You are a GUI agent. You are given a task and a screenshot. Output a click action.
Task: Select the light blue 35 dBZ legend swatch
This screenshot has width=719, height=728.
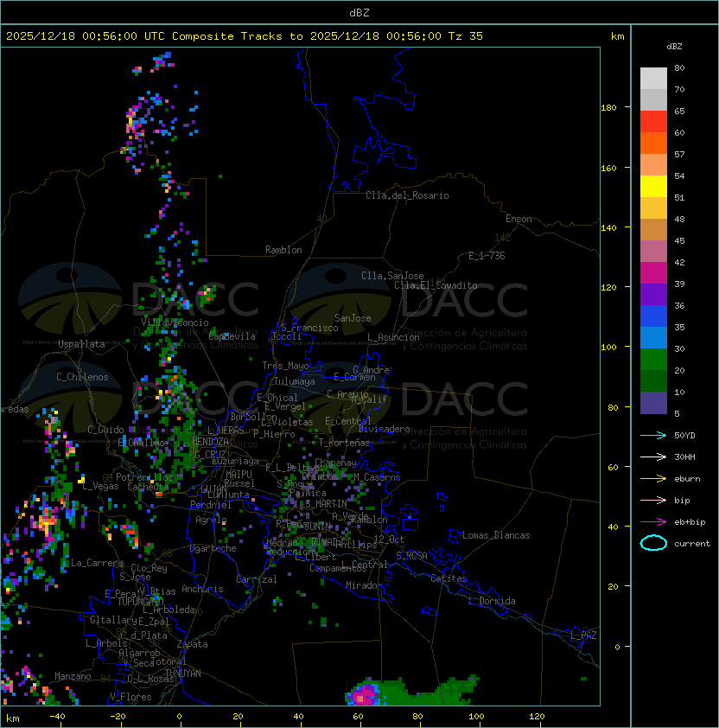(653, 337)
